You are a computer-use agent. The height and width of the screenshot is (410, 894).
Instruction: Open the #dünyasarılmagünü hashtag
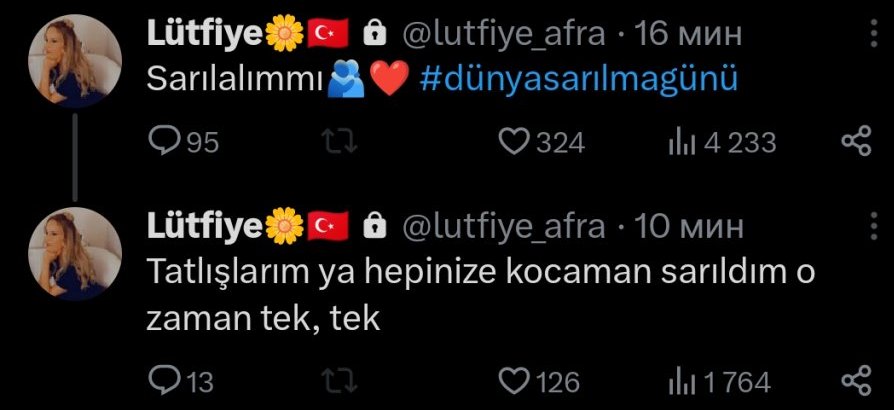coord(579,80)
